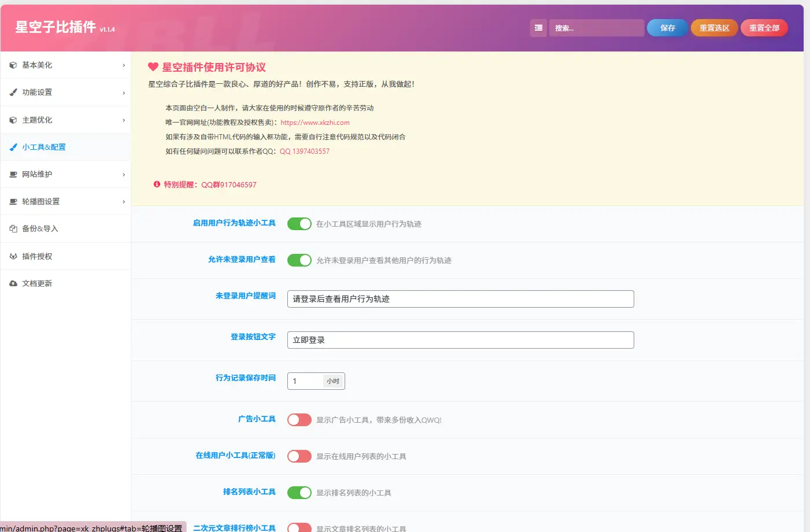This screenshot has height=532, width=810.
Task: Enable the 广告小工具 toggle
Action: [x=299, y=419]
